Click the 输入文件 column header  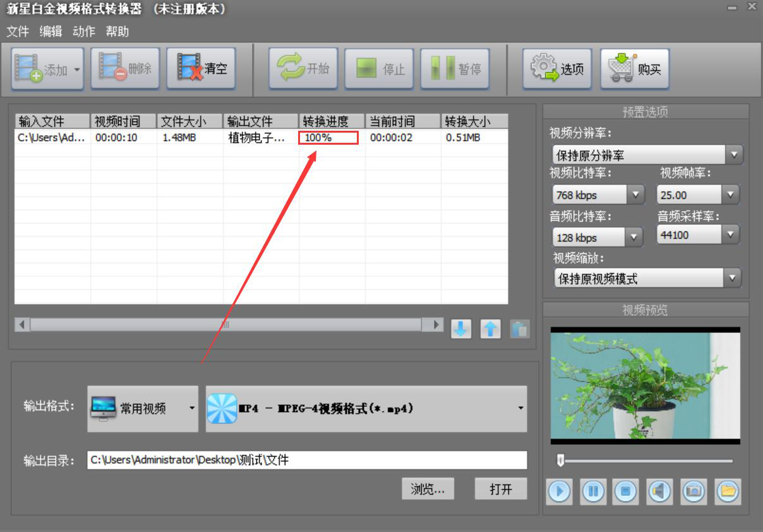[52, 121]
